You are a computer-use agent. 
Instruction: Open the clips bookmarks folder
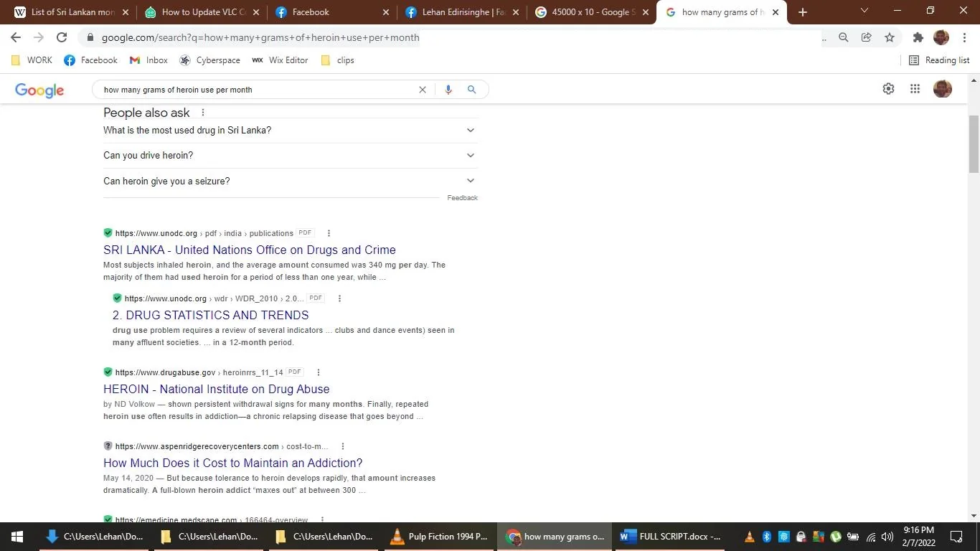click(x=337, y=60)
